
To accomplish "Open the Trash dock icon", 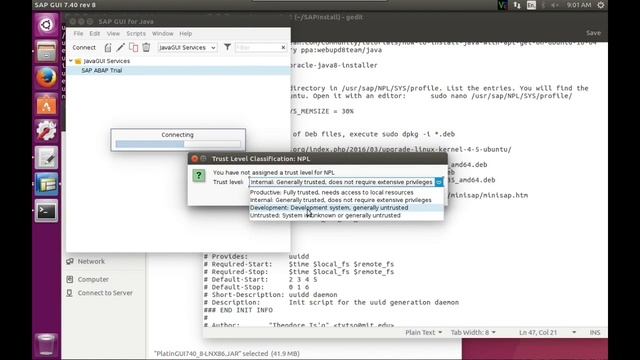I will pos(46,344).
